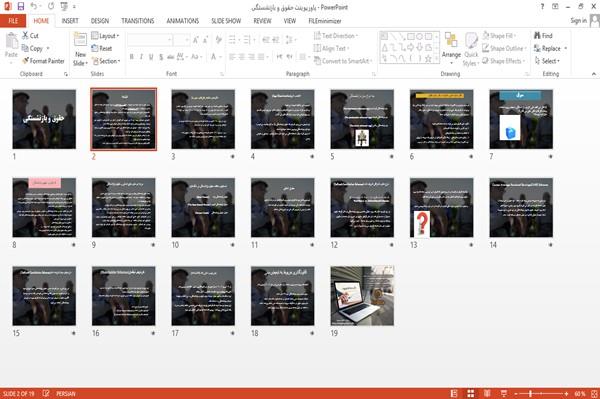Select slide 19 laptop thumbnail
The height and width of the screenshot is (399, 600).
click(x=362, y=296)
